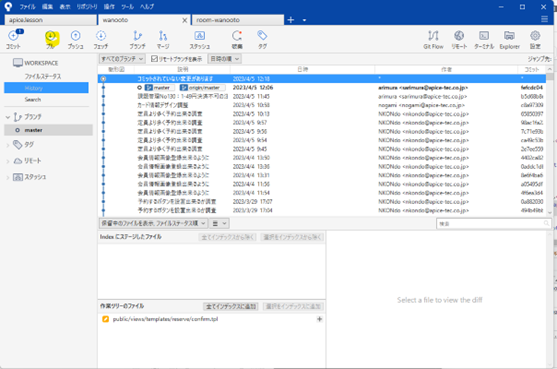
Task: Expand the スタッシュ section in the sidebar
Action: point(8,177)
